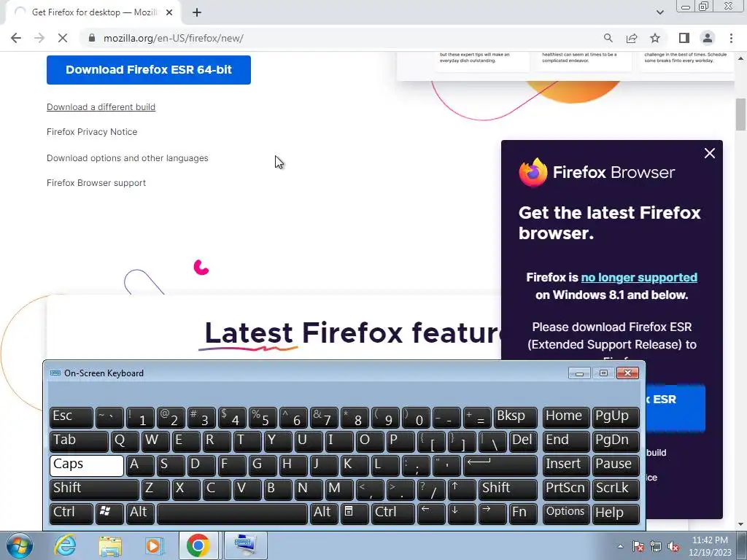Close the Firefox Browser popup panel
Screen dimensions: 747x560
(x=709, y=153)
